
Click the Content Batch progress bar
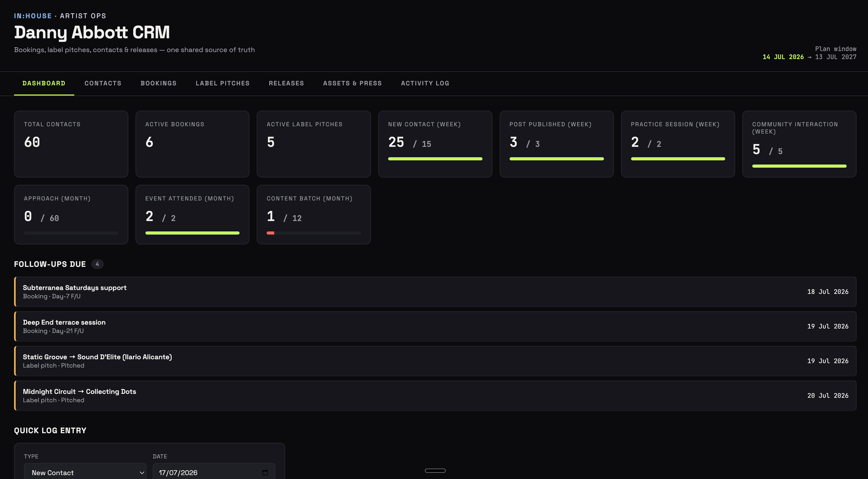click(x=314, y=233)
